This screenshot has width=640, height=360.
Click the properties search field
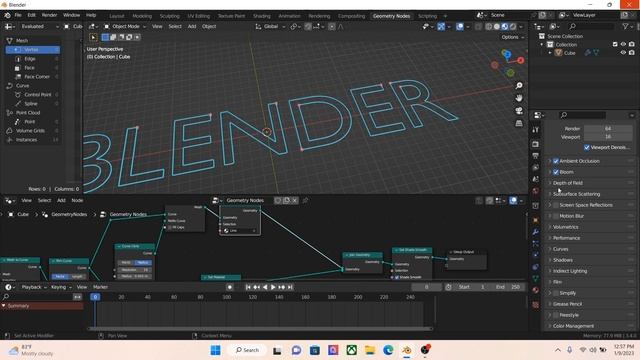[583, 116]
